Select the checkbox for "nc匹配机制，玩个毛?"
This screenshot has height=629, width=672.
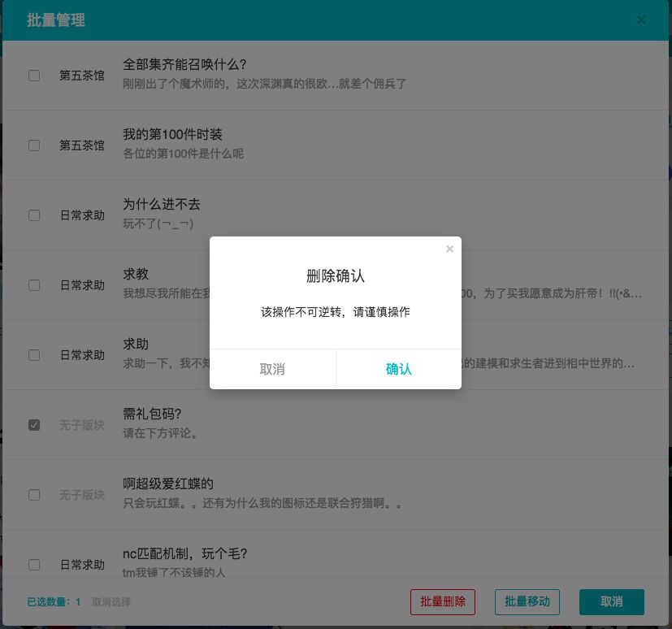[x=34, y=564]
